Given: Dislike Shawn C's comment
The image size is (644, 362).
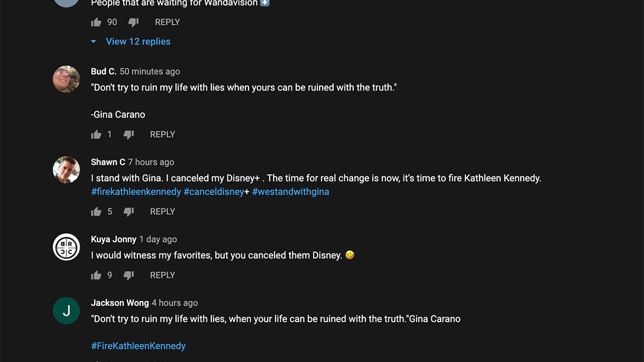Looking at the screenshot, I should [x=129, y=212].
